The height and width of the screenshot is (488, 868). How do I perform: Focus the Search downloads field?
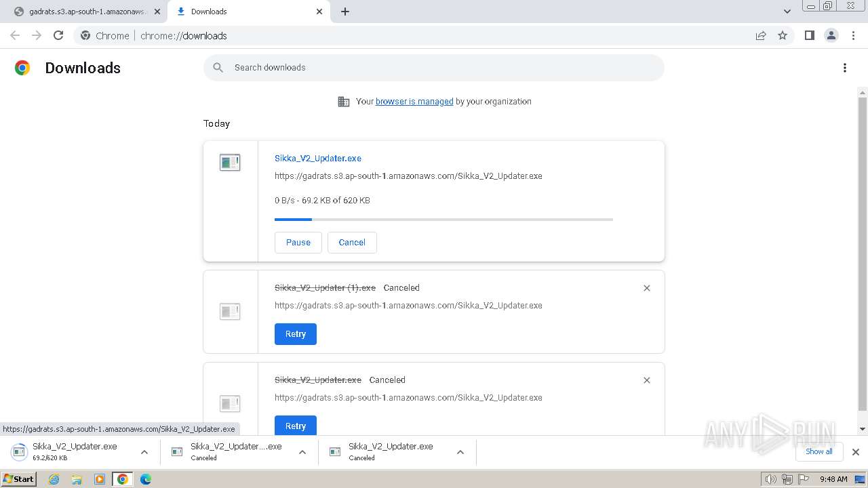(x=434, y=68)
